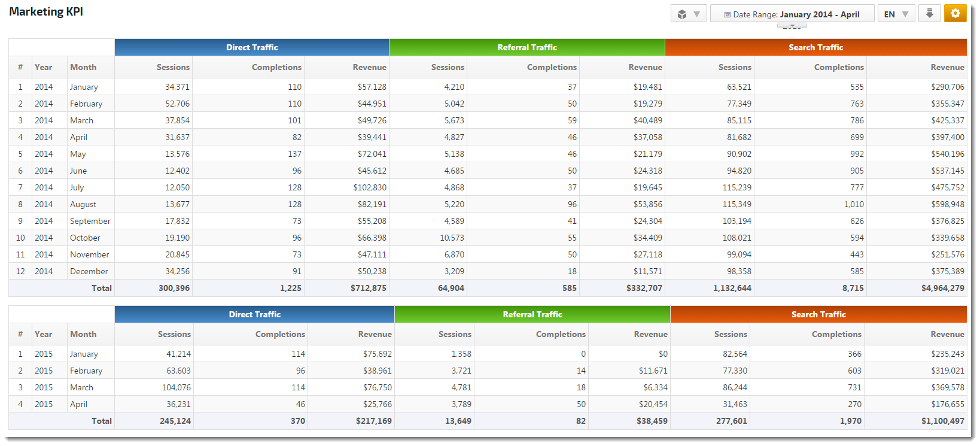The width and height of the screenshot is (980, 446).
Task: Select the December 2014 month cell
Action: [89, 271]
